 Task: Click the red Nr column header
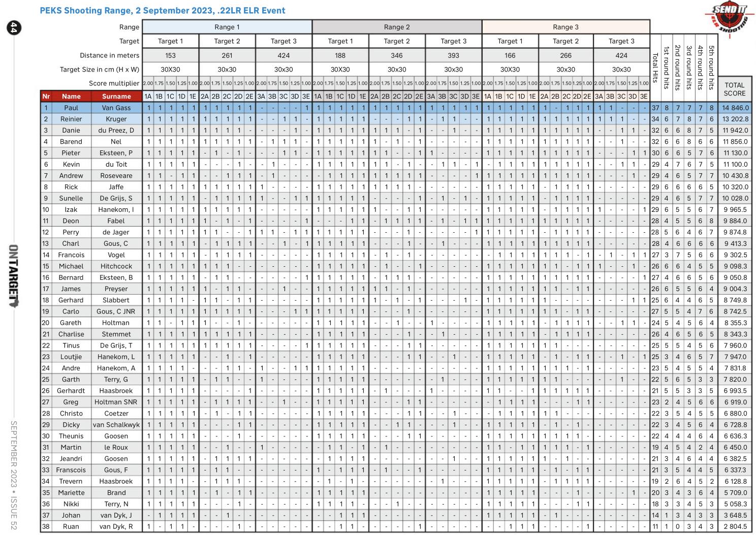(46, 96)
